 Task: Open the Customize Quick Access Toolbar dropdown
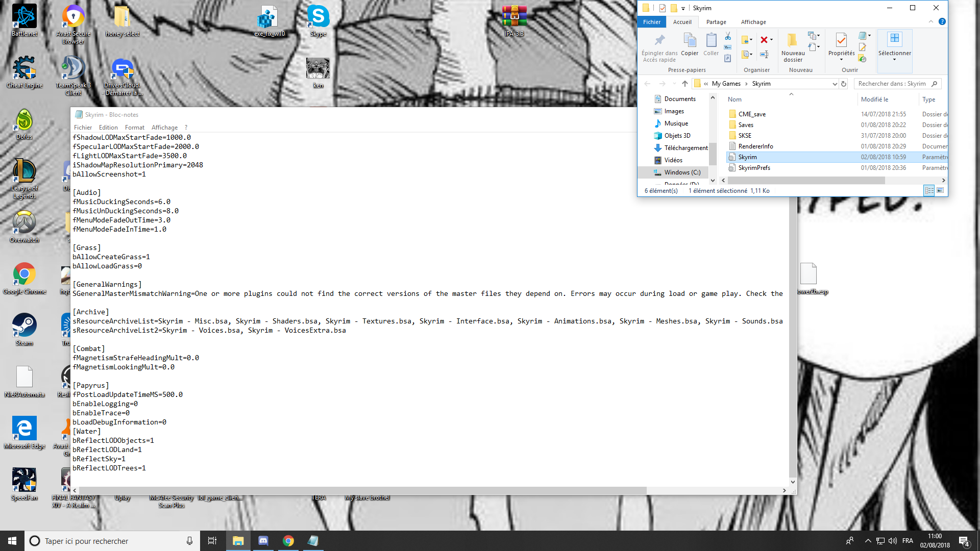(x=683, y=8)
